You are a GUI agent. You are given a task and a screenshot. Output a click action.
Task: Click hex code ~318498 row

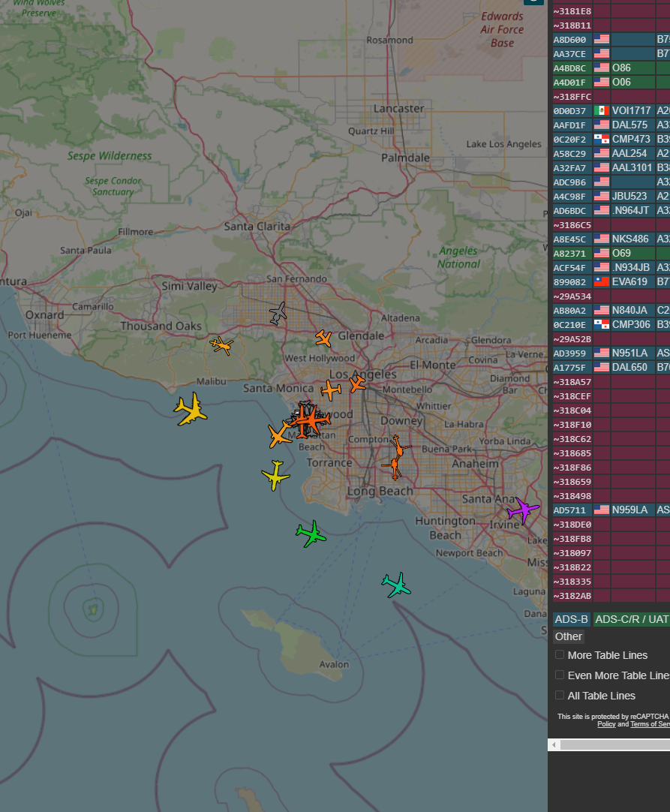(572, 495)
